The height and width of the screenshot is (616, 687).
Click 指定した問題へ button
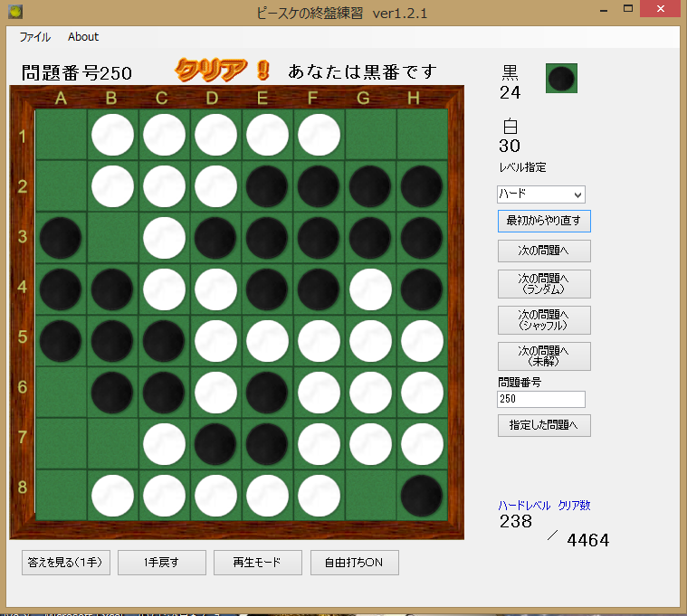coord(544,425)
